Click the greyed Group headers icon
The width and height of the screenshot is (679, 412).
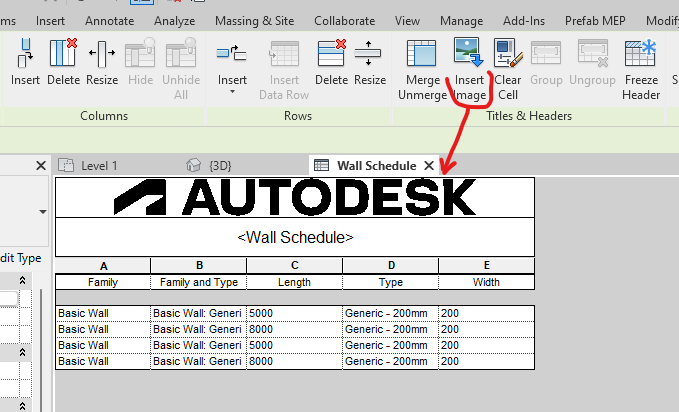[546, 53]
